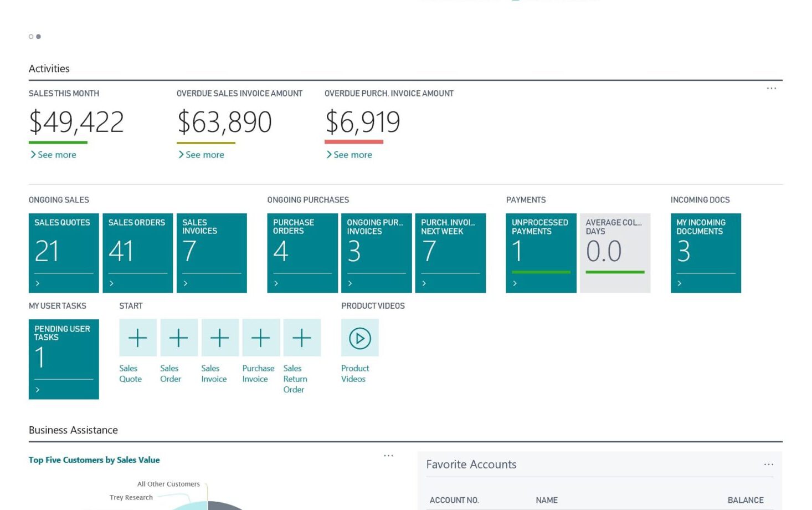This screenshot has width=812, height=510.
Task: Select the second page indicator dot
Action: (38, 37)
